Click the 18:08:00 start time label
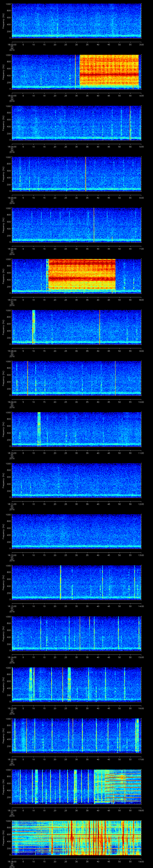Viewport: 153px width, 868px height. [12, 351]
